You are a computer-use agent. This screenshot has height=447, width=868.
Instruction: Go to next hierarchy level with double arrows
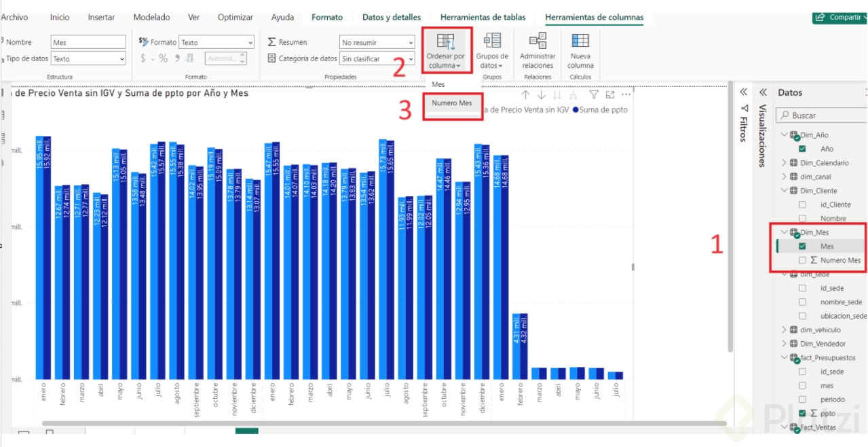pos(558,95)
